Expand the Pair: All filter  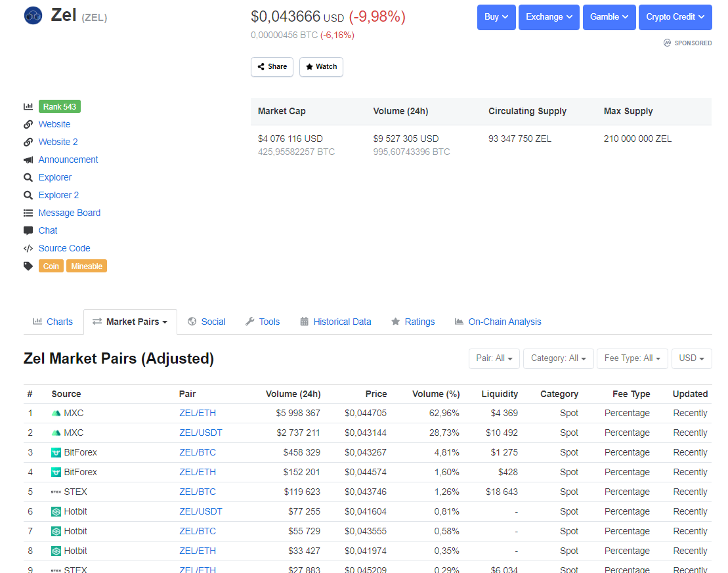point(494,358)
